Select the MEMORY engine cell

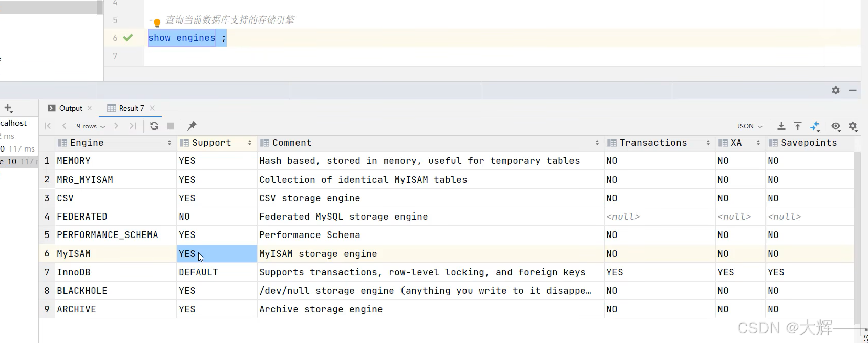click(116, 161)
